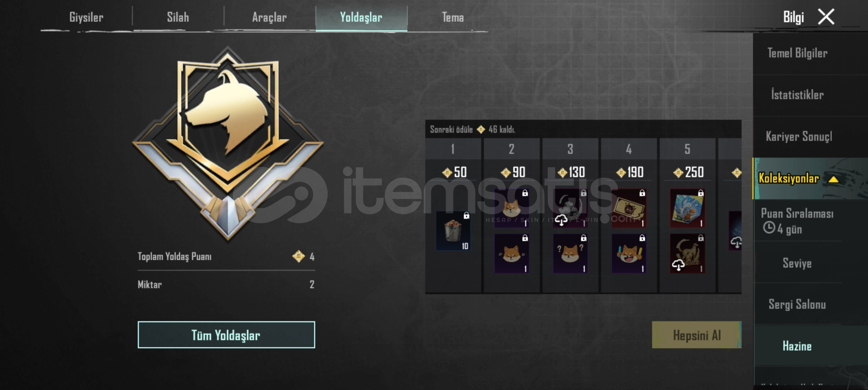Switch to the Araçlar tab
Screen dimensions: 868x390
[x=269, y=17]
